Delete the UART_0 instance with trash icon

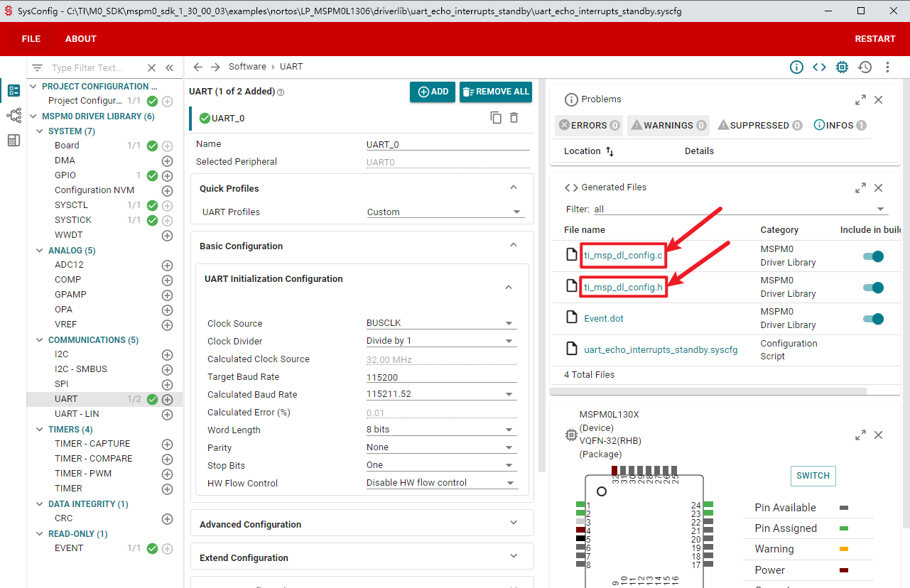tap(514, 118)
